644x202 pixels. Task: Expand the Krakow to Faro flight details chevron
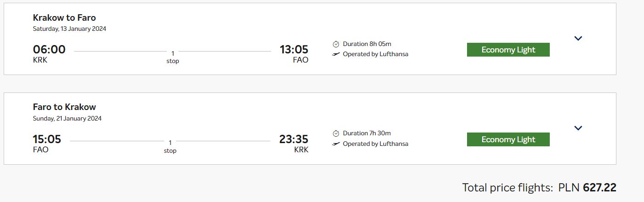[x=578, y=39]
